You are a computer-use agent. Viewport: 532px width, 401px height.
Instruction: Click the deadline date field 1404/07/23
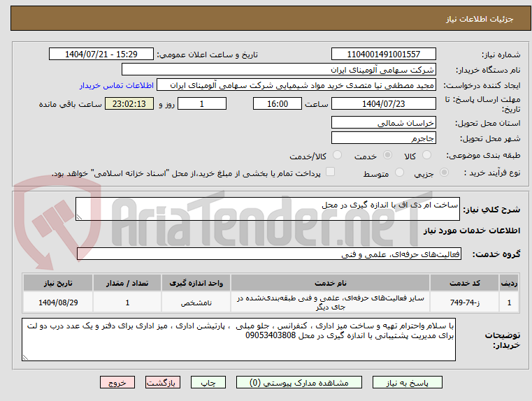[x=383, y=103]
